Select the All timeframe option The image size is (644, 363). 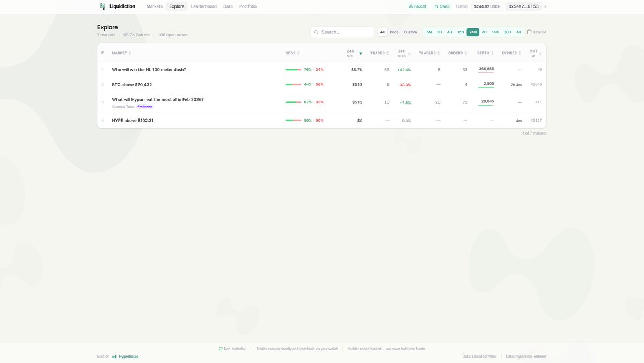[x=518, y=32]
